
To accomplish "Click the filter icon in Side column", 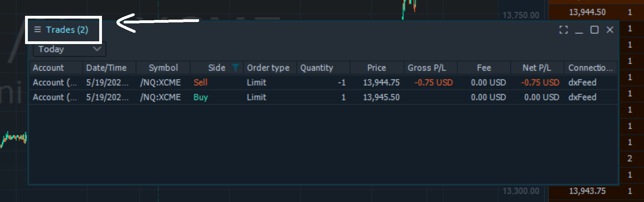I will [235, 67].
